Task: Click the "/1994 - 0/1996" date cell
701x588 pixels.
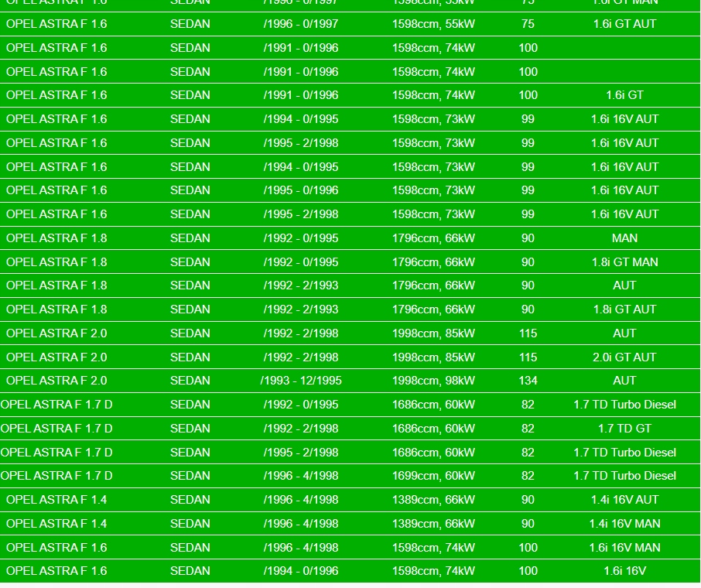Action: (300, 570)
